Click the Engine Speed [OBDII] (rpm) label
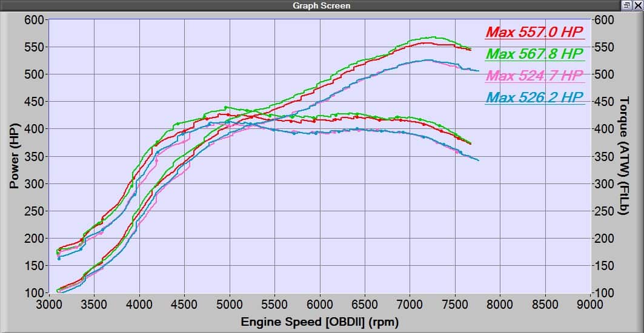This screenshot has height=333, width=644. pyautogui.click(x=320, y=321)
